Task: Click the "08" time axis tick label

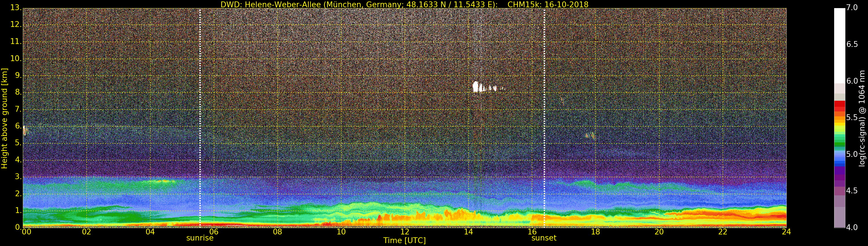Action: pyautogui.click(x=277, y=232)
